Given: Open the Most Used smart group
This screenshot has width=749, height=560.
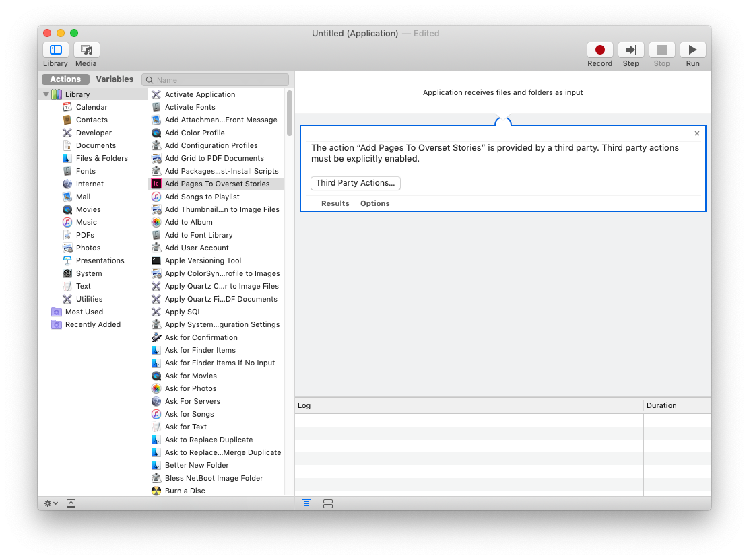Looking at the screenshot, I should click(x=84, y=312).
